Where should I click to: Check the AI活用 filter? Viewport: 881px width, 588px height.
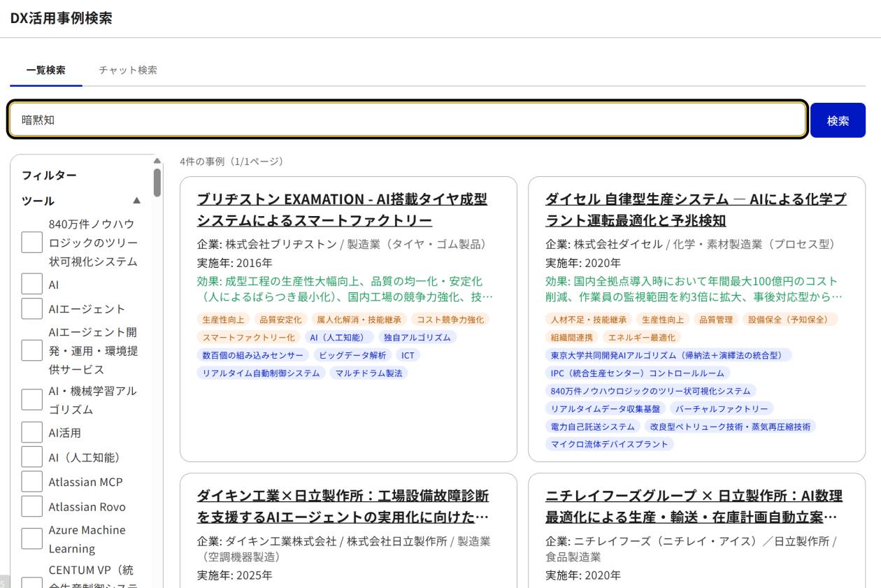[x=31, y=432]
